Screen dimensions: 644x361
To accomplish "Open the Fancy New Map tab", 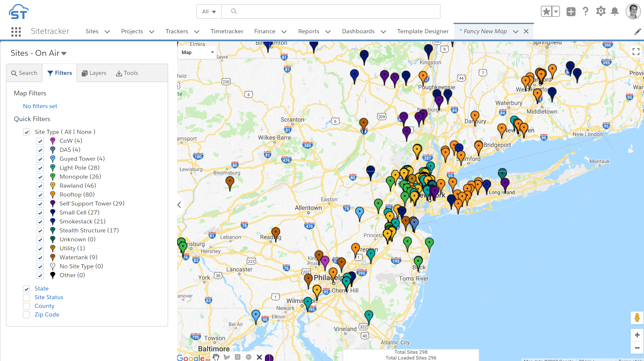I will [x=486, y=31].
